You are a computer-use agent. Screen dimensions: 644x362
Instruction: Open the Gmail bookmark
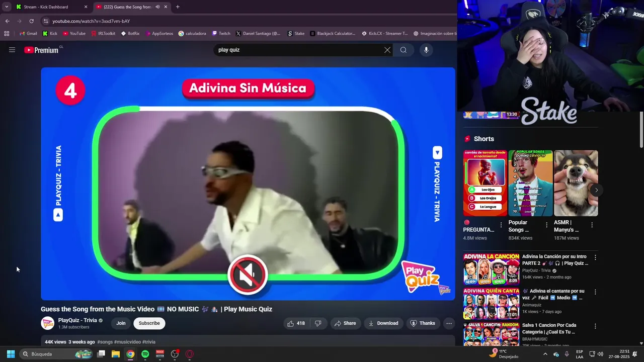(x=28, y=34)
